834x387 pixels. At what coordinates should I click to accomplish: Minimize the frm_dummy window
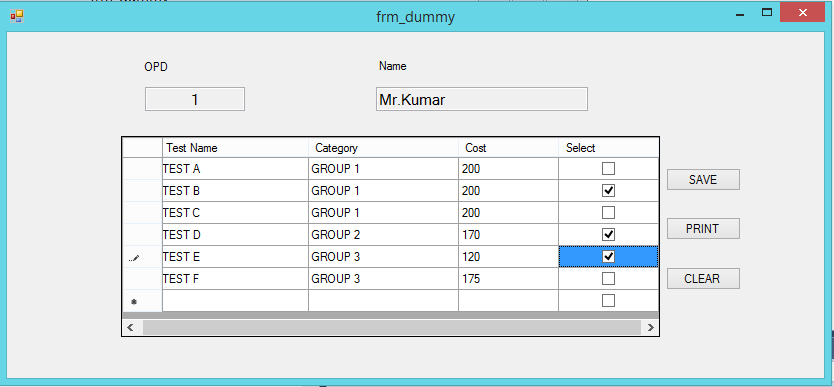740,14
